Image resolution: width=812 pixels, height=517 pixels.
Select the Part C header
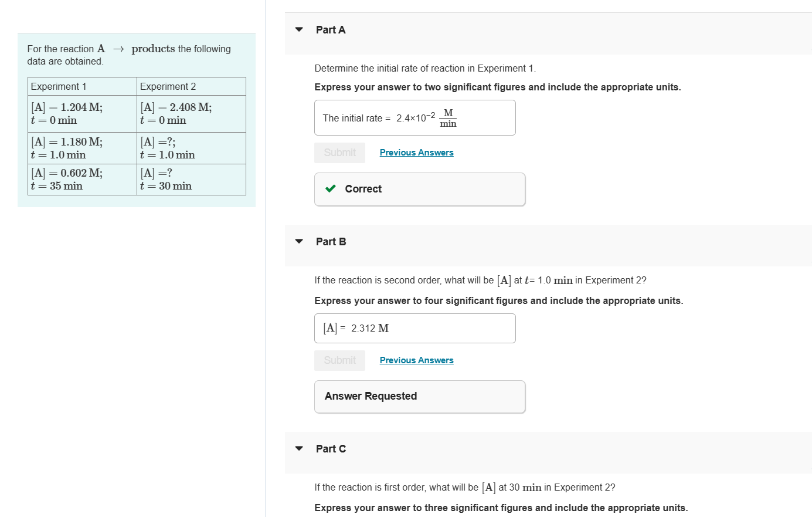click(x=331, y=448)
